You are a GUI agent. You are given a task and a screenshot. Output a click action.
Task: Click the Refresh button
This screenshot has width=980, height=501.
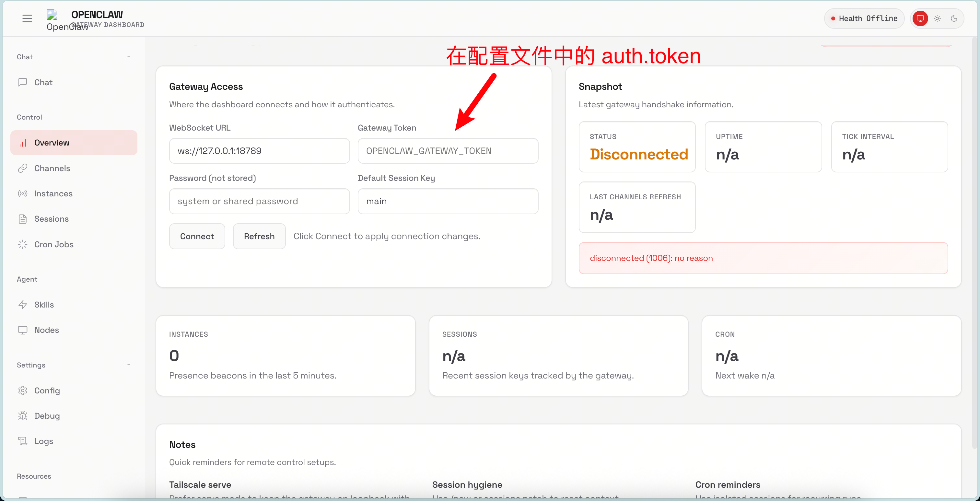point(259,236)
